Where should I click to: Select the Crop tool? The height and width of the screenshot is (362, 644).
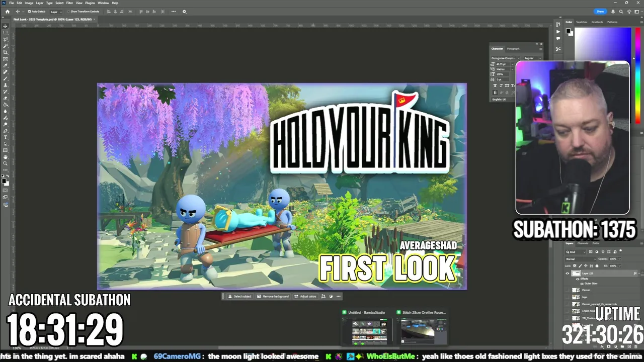(6, 52)
